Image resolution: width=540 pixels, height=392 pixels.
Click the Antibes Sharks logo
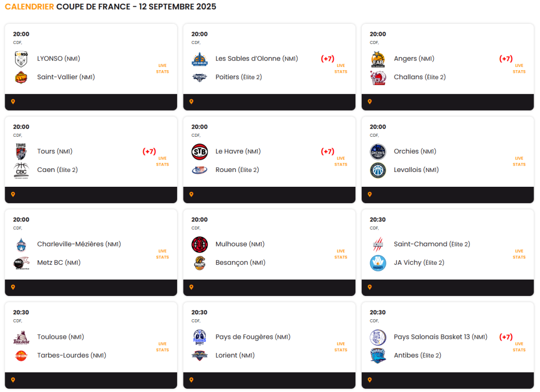(x=378, y=356)
